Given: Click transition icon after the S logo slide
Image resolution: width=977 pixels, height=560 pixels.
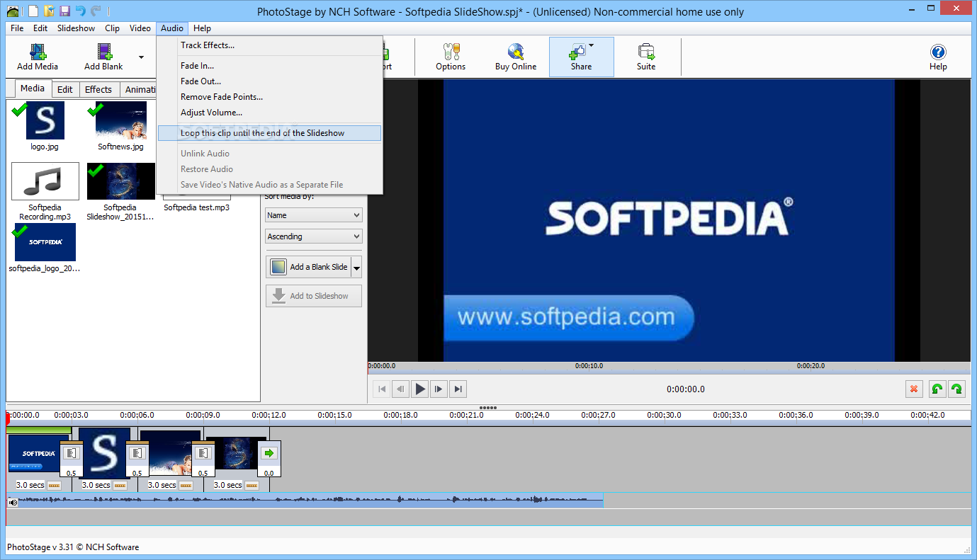Looking at the screenshot, I should 137,453.
